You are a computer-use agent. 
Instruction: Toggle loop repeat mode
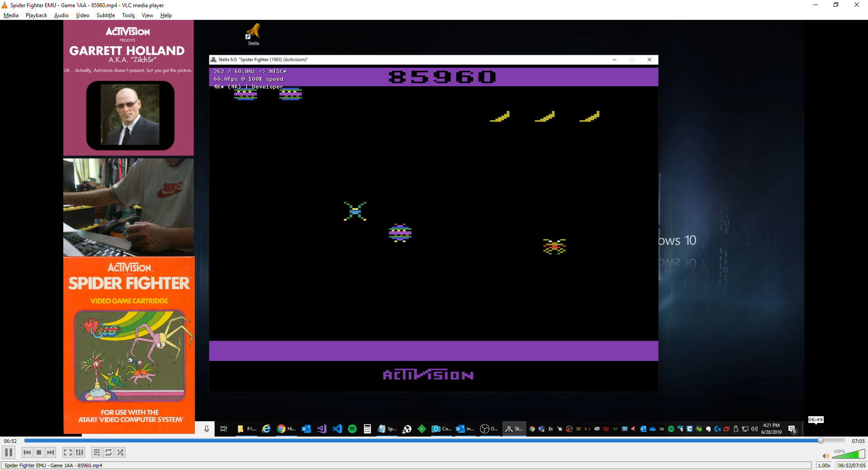[108, 452]
